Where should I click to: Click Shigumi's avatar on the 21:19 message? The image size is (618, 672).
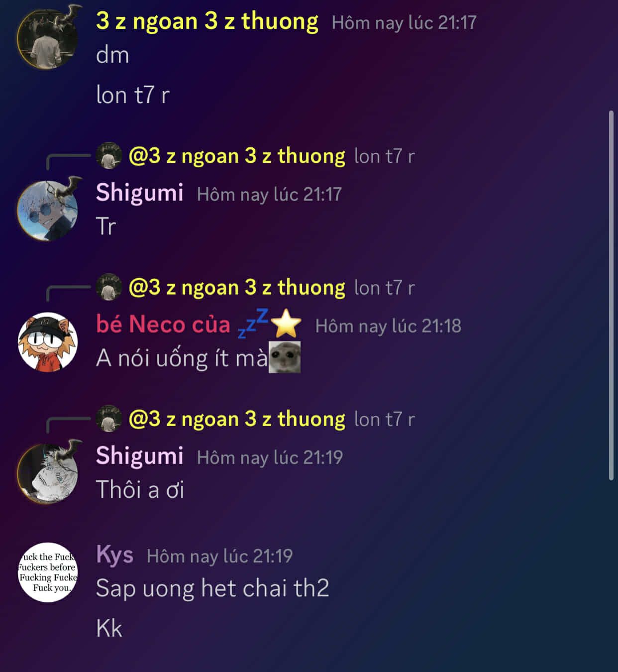tap(48, 472)
